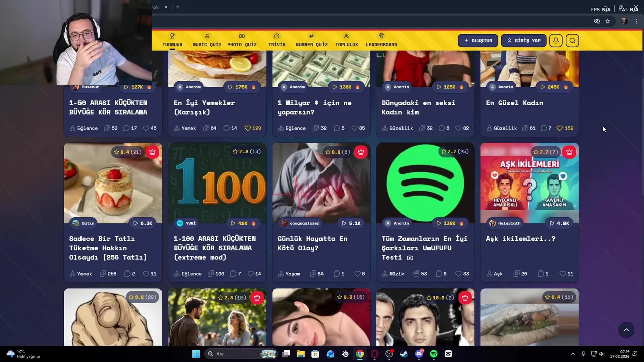
Task: Open Discord from the taskbar
Action: point(419,354)
